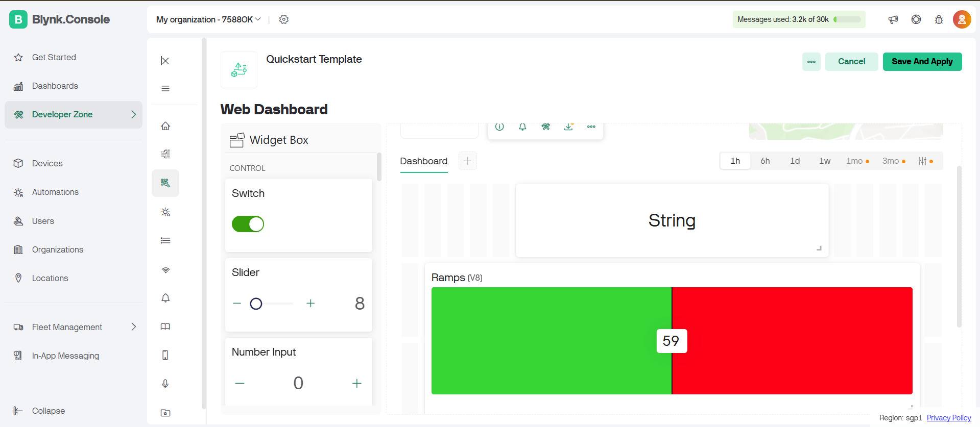Click the Quickstart Template image icon
Image resolution: width=980 pixels, height=427 pixels.
239,70
